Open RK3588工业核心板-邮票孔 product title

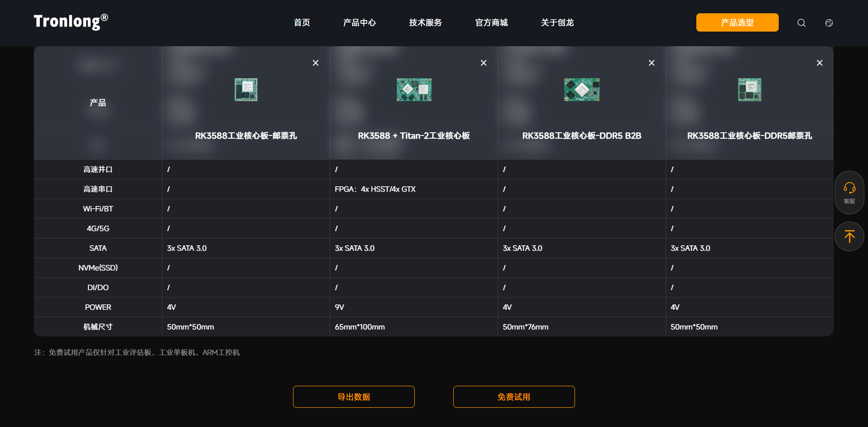(246, 136)
